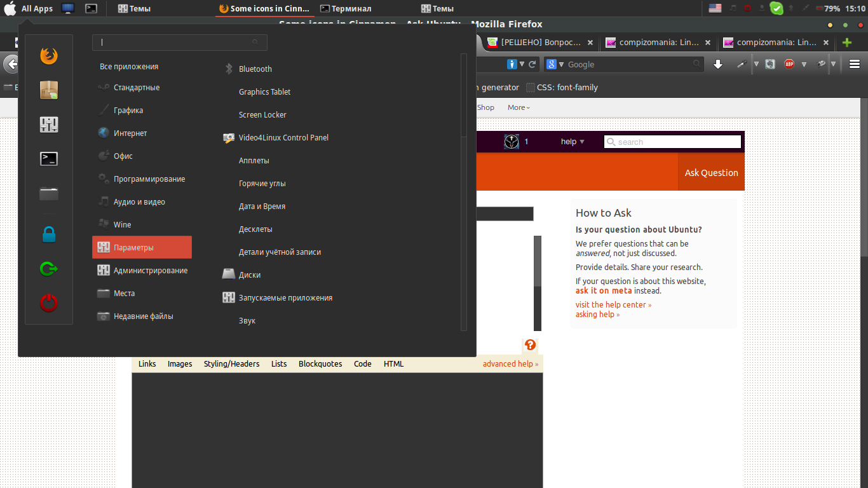The height and width of the screenshot is (488, 868).
Task: Open terminal from the favorites sidebar
Action: (x=49, y=159)
